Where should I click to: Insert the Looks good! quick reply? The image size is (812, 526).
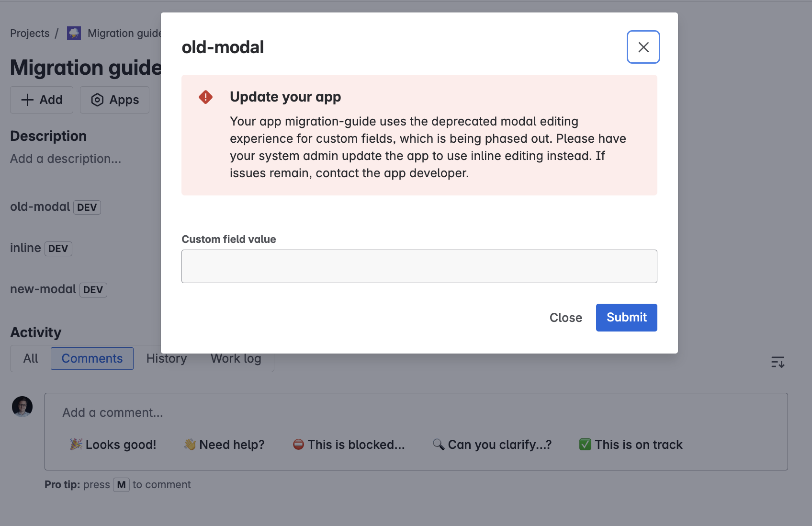(x=113, y=445)
